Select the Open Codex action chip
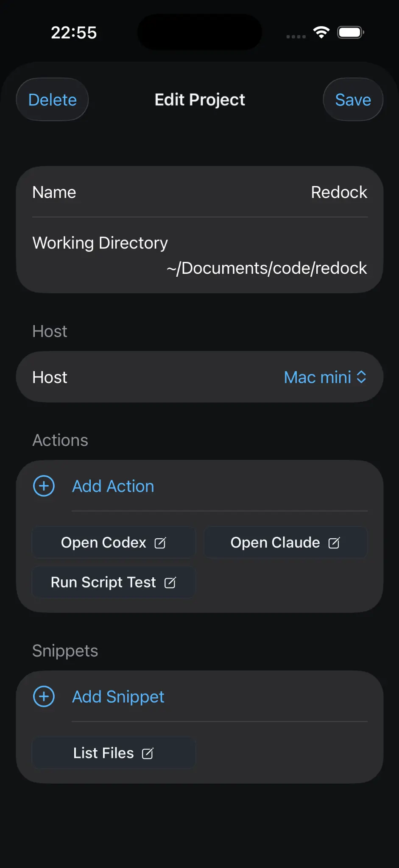 [x=114, y=542]
